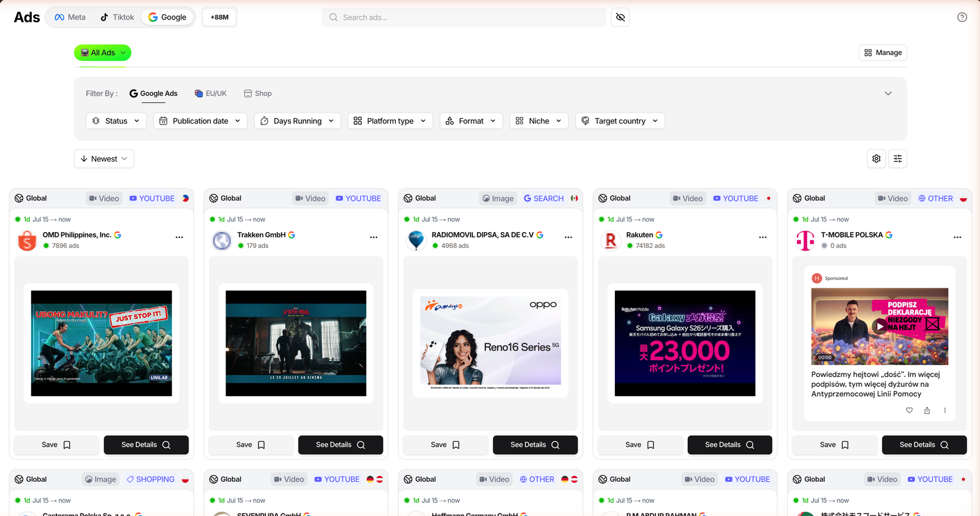This screenshot has width=980, height=516.
Task: Save the Trakken GmbH ad
Action: click(251, 445)
